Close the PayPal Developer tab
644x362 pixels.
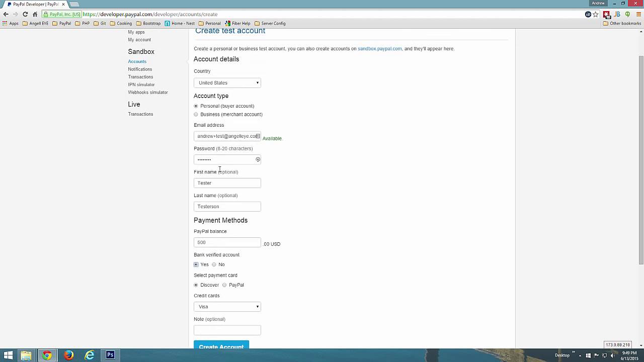click(x=63, y=4)
